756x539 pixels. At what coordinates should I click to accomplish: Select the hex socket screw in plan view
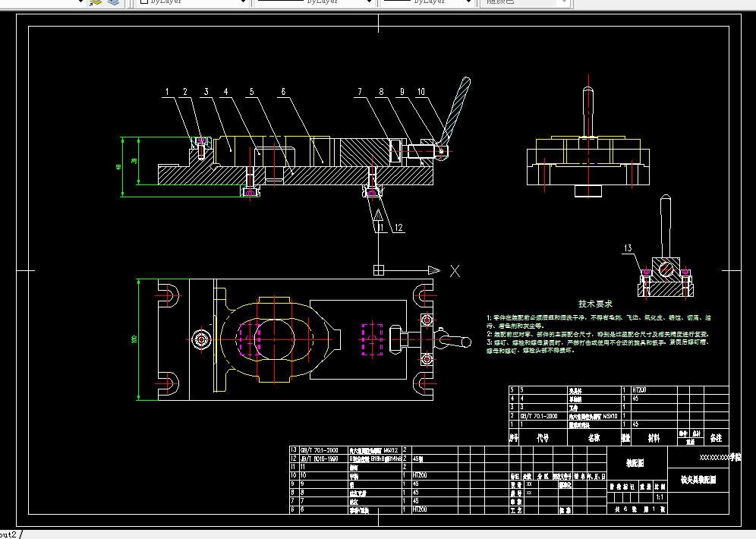point(202,339)
